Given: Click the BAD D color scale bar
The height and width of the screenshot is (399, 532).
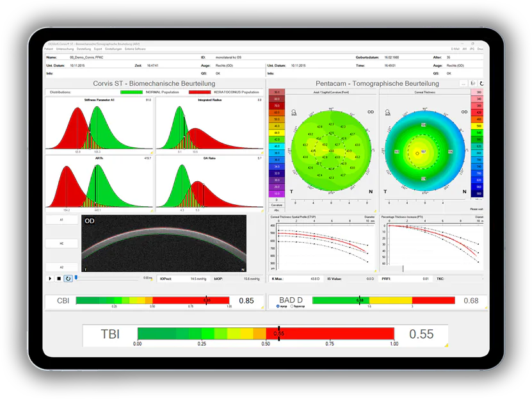Looking at the screenshot, I should point(383,300).
